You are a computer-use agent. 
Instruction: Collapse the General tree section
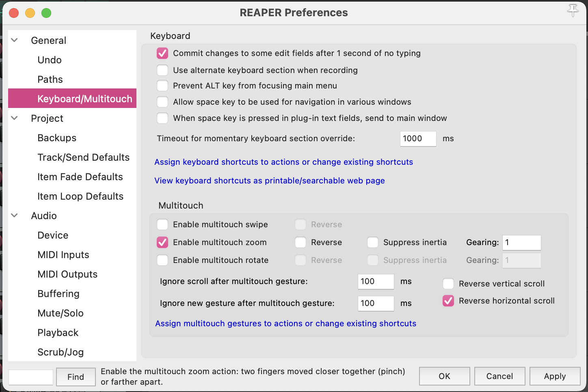tap(15, 40)
